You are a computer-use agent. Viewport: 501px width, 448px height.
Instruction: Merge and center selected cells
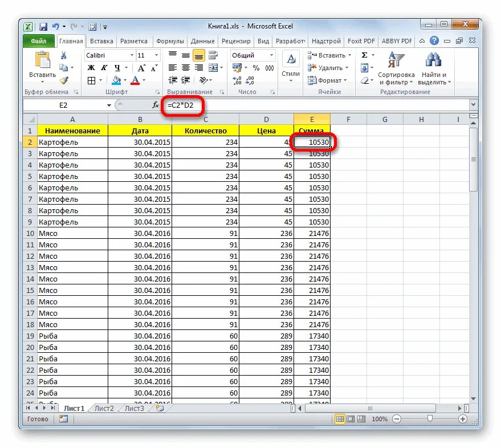[x=213, y=68]
